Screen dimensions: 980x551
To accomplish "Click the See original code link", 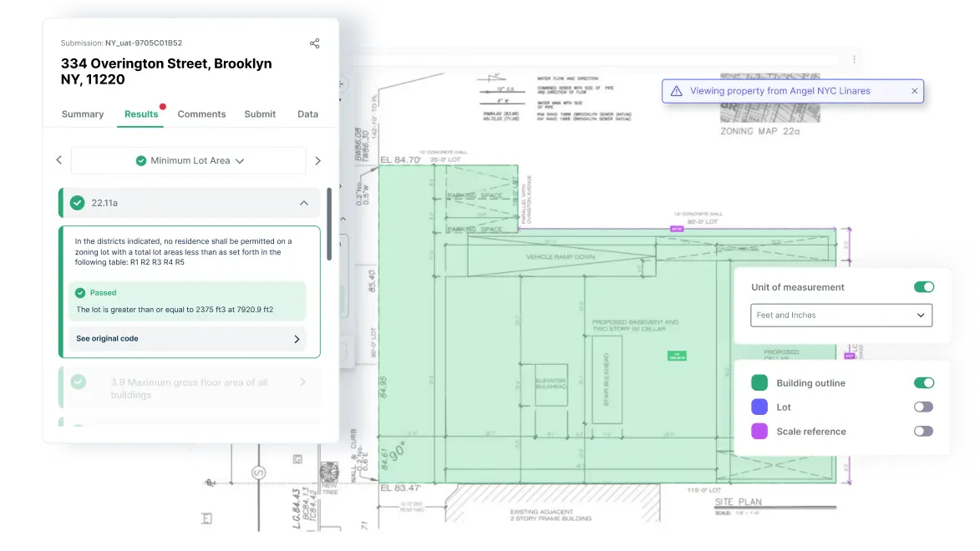I will click(x=107, y=338).
